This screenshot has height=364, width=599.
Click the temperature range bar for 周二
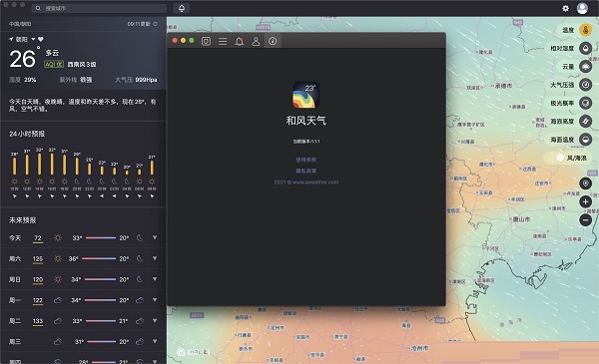tap(100, 321)
